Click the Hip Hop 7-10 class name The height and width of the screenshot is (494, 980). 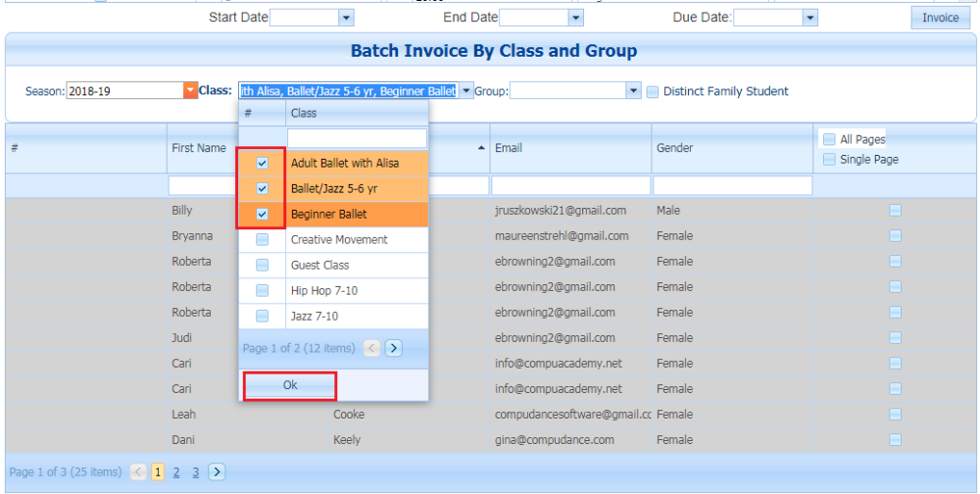pyautogui.click(x=323, y=291)
